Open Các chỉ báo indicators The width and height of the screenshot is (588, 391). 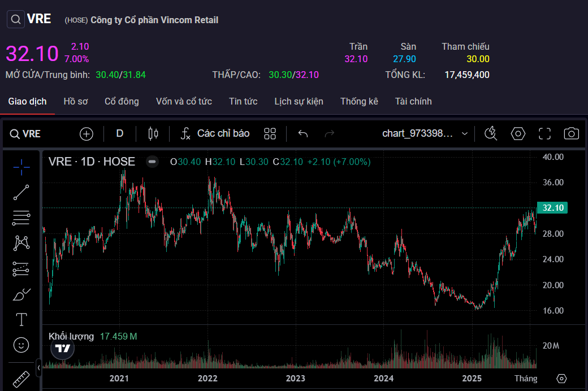[215, 133]
